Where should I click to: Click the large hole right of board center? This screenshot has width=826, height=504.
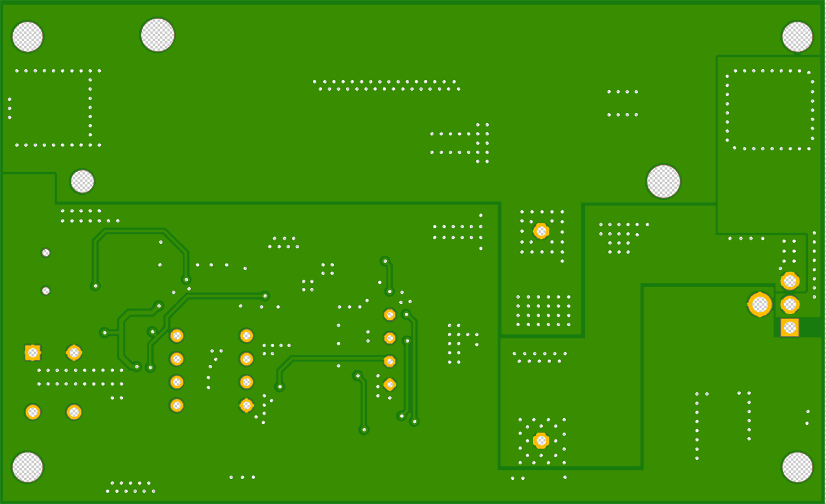coord(664,182)
